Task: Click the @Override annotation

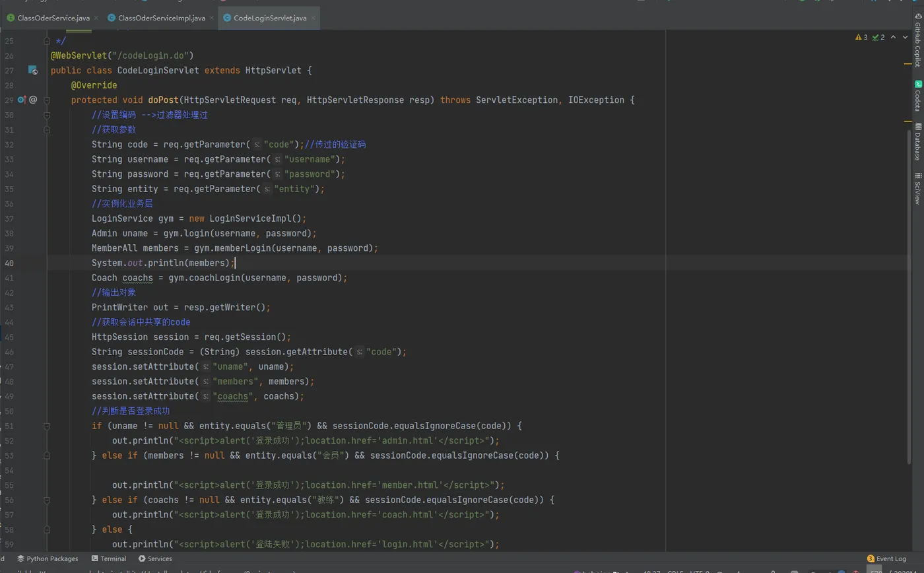Action: pyautogui.click(x=94, y=85)
